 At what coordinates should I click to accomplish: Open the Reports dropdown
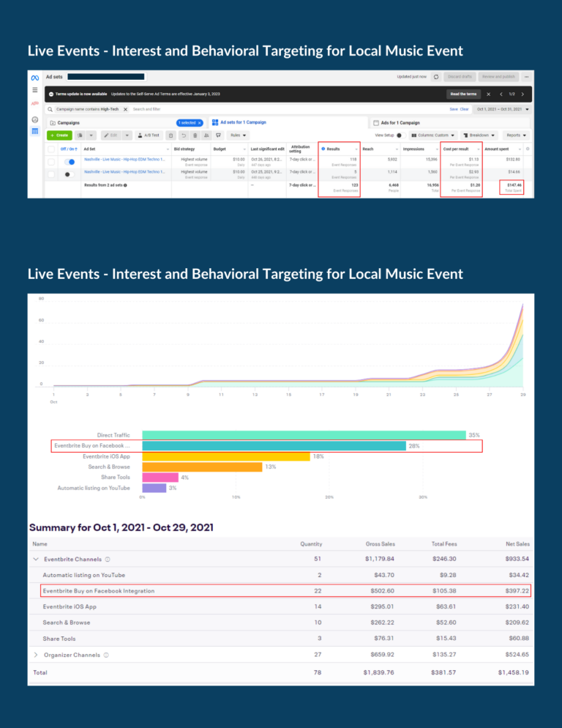click(516, 135)
